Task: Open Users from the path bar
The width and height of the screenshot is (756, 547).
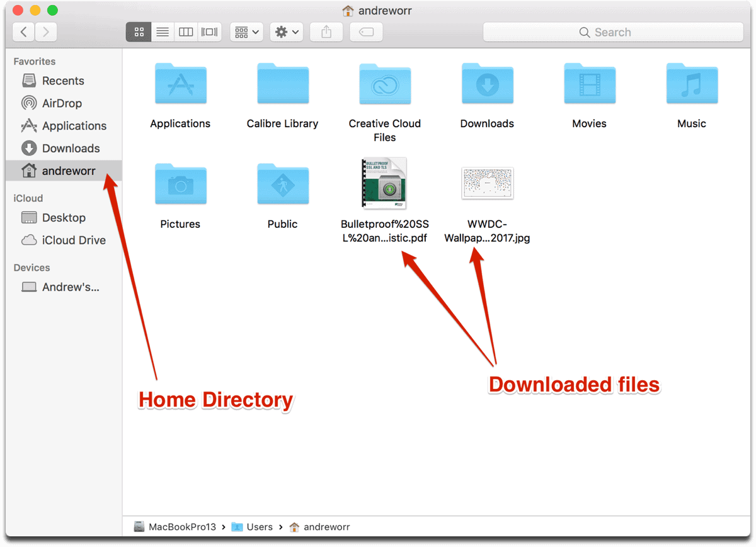Action: [x=259, y=527]
